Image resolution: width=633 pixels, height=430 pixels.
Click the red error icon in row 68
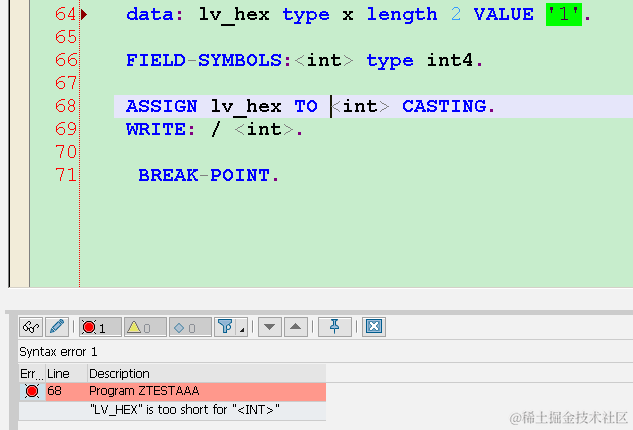[x=32, y=391]
